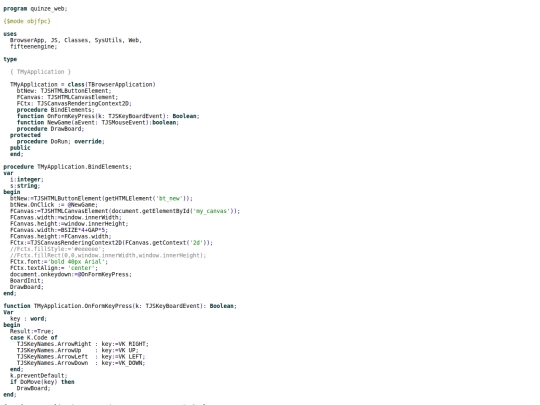Click the 'key : word;' variable declaration
Screen dimensions: 540x405
click(28, 319)
